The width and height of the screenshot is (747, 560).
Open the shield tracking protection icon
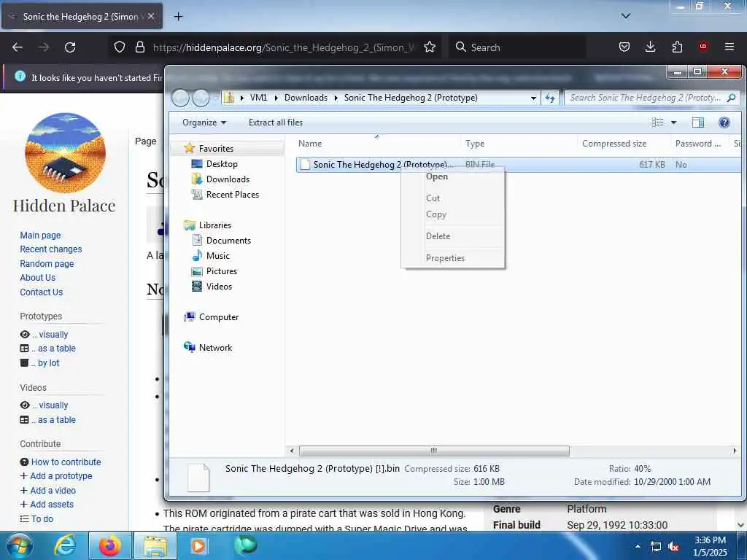120,47
